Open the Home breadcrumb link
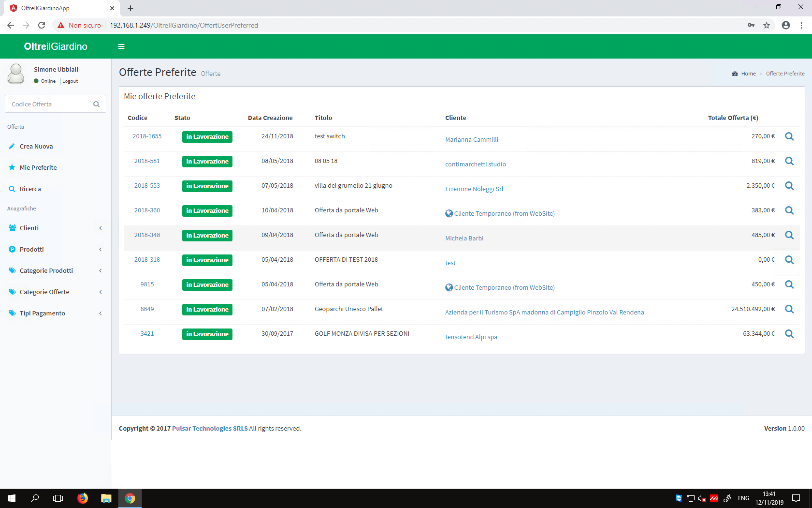 coord(748,74)
